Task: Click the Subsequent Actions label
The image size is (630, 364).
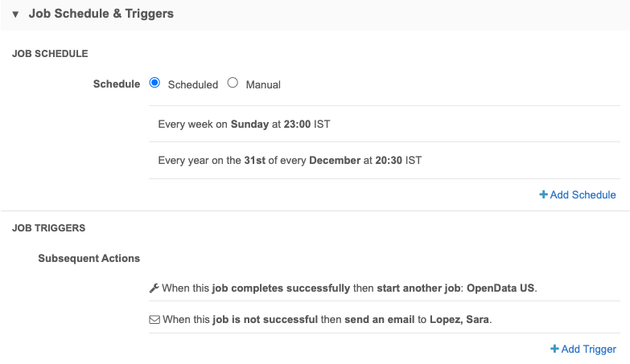Action: coord(89,258)
